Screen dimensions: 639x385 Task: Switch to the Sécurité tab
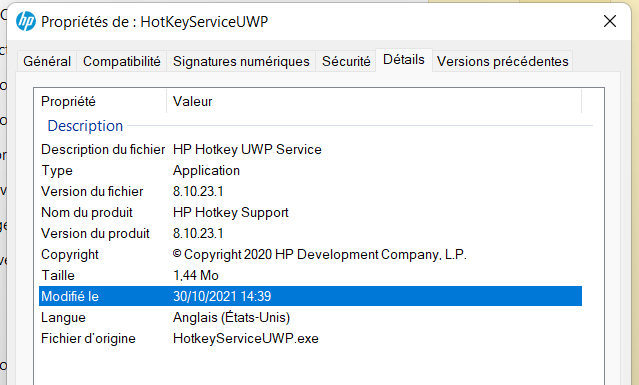[346, 61]
